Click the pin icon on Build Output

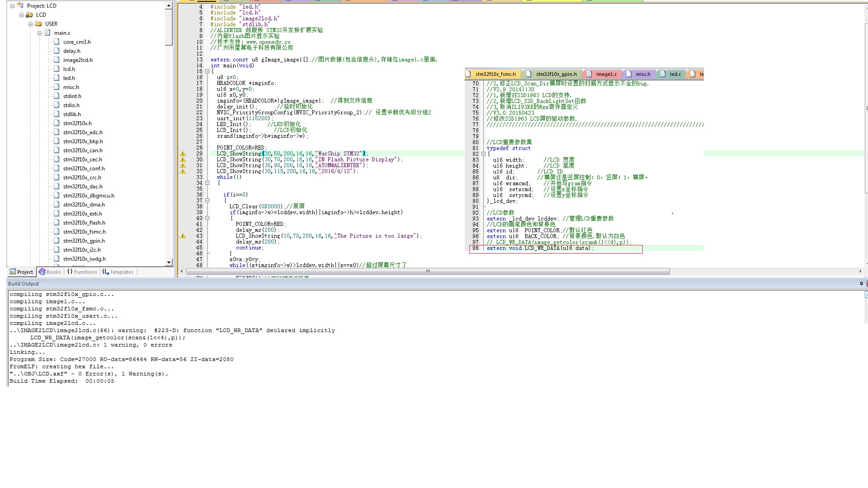[861, 284]
